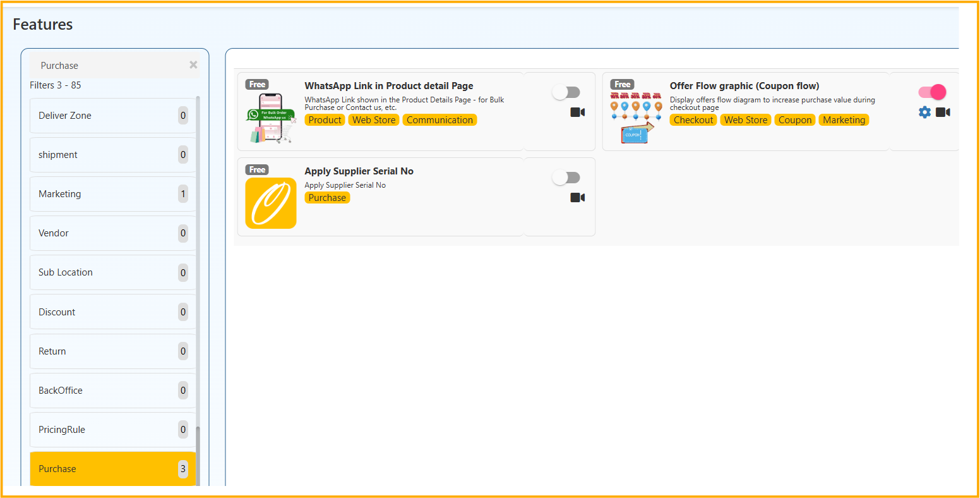Viewport: 980px width, 498px height.
Task: Click the Apply Supplier Serial No logo
Action: (271, 203)
